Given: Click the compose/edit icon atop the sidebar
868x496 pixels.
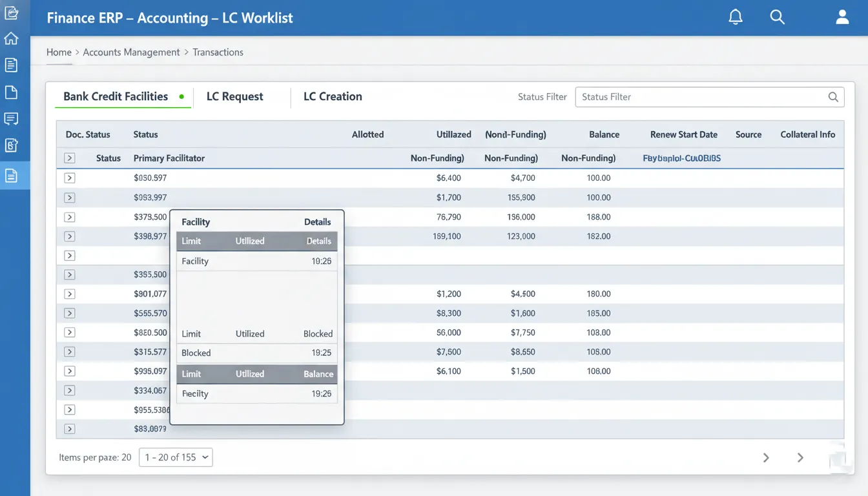Looking at the screenshot, I should (11, 12).
